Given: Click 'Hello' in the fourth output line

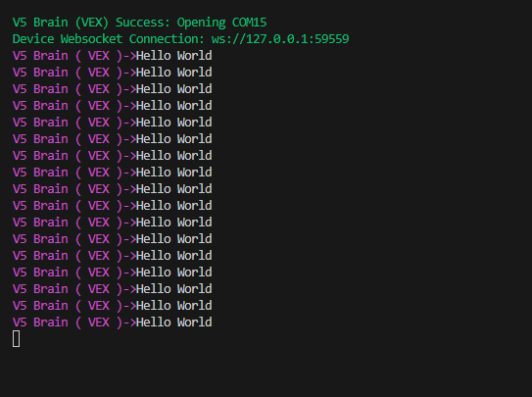Looking at the screenshot, I should [x=154, y=105].
